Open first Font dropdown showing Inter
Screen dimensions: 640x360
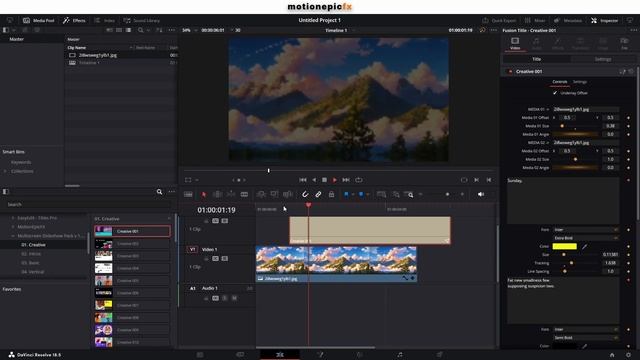tap(586, 230)
